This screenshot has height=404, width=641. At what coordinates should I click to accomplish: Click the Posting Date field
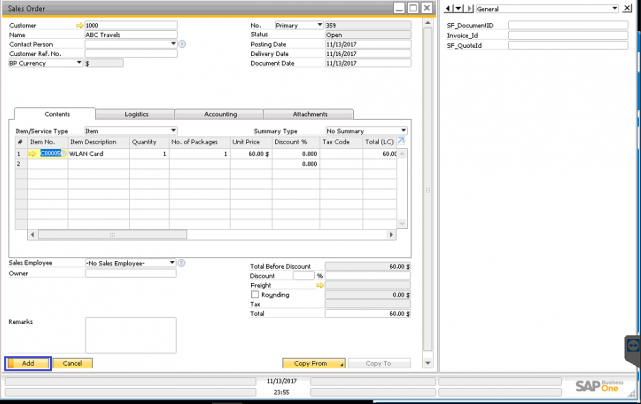pos(368,44)
